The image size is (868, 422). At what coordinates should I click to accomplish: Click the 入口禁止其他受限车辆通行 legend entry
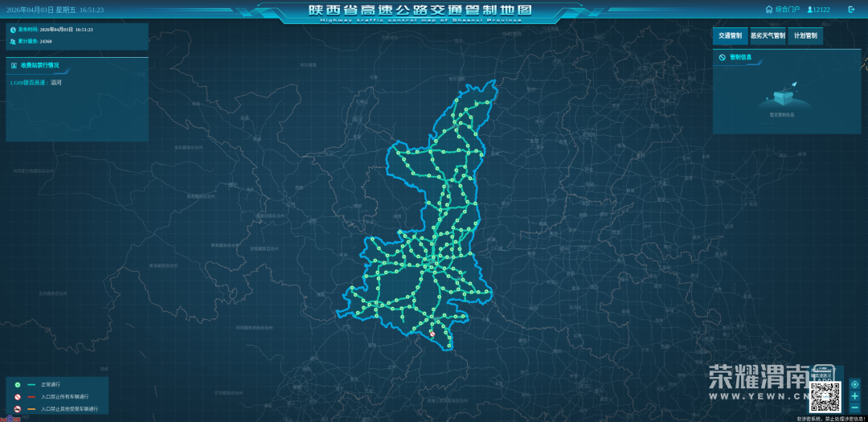(68, 409)
